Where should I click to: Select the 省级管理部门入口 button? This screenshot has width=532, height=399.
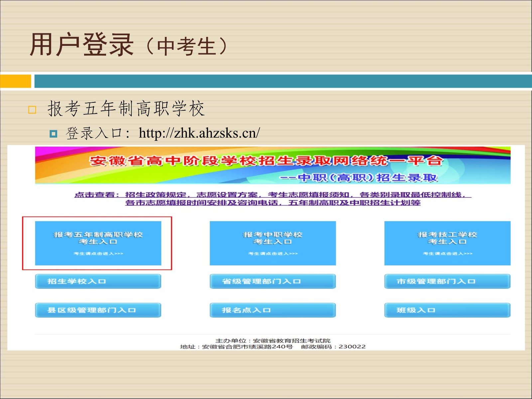tap(273, 281)
